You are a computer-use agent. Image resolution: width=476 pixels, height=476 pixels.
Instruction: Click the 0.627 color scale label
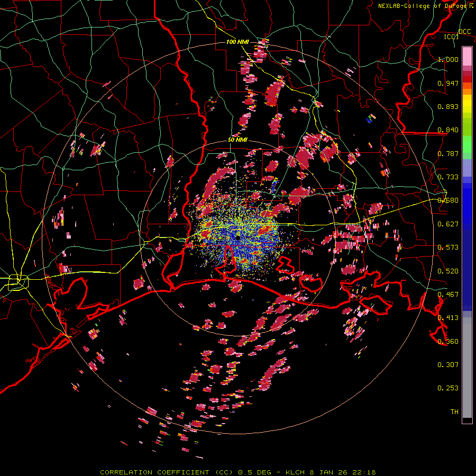click(448, 224)
